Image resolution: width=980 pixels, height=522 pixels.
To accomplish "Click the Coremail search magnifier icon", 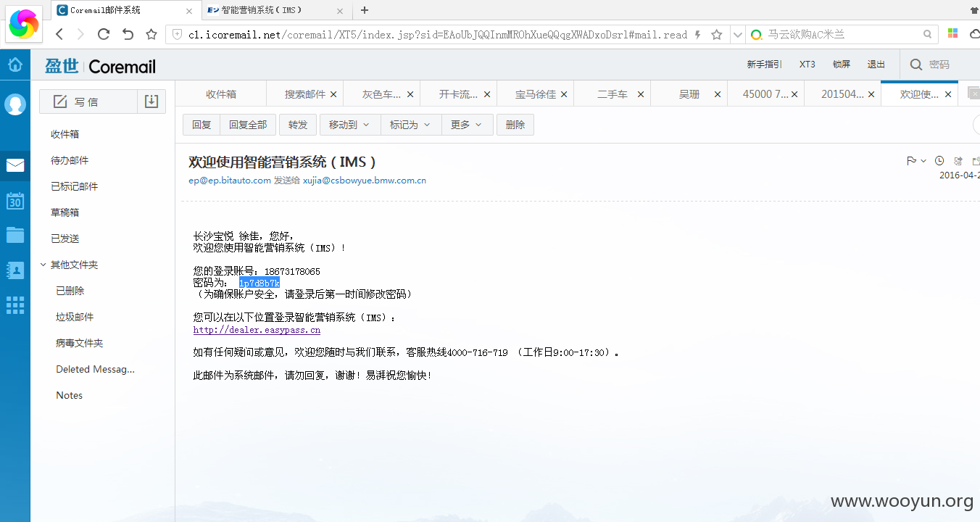I will click(x=916, y=65).
